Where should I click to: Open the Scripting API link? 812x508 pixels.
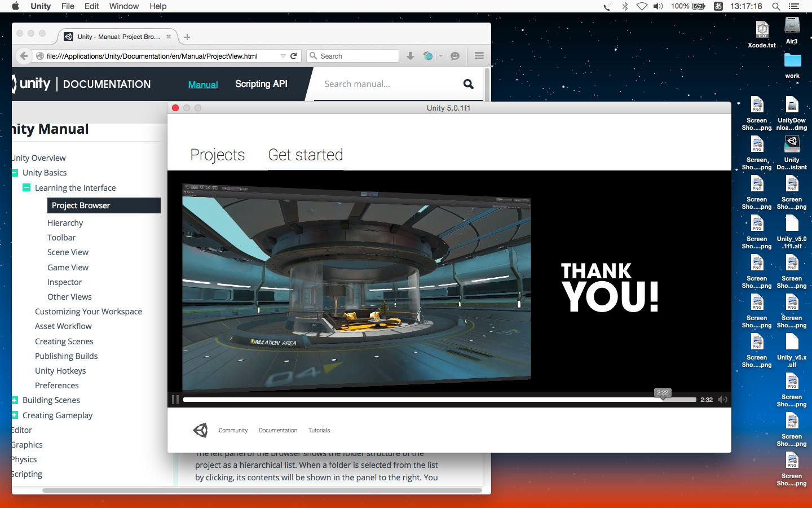261,84
